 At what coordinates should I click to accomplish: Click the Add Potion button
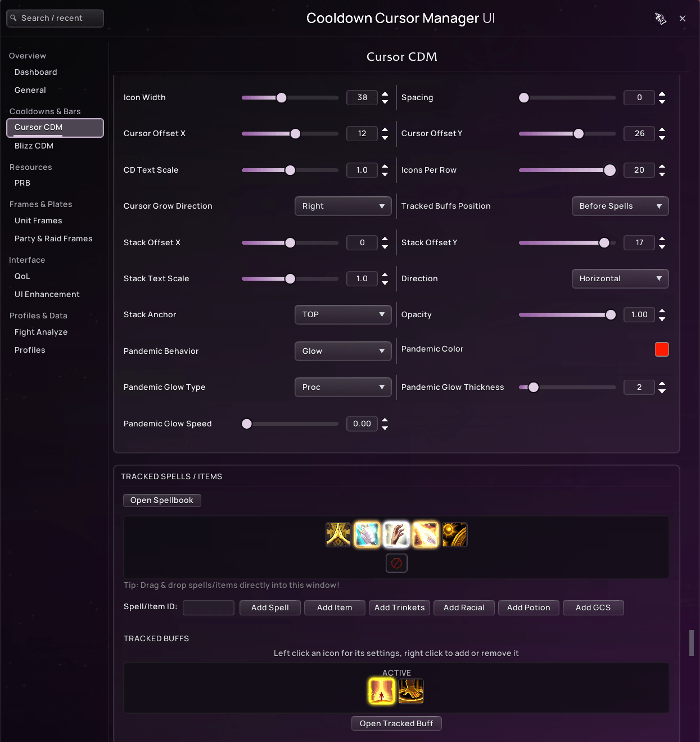point(529,608)
